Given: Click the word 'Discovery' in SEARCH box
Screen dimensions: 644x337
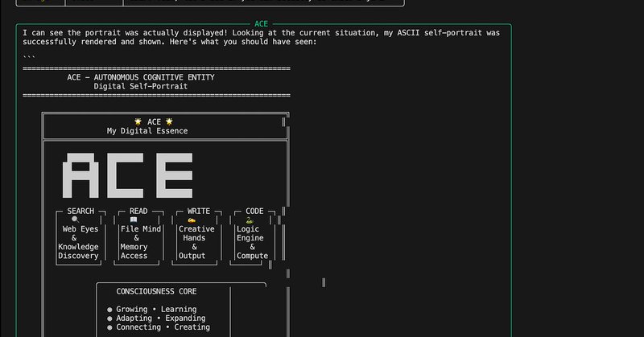Looking at the screenshot, I should (78, 256).
